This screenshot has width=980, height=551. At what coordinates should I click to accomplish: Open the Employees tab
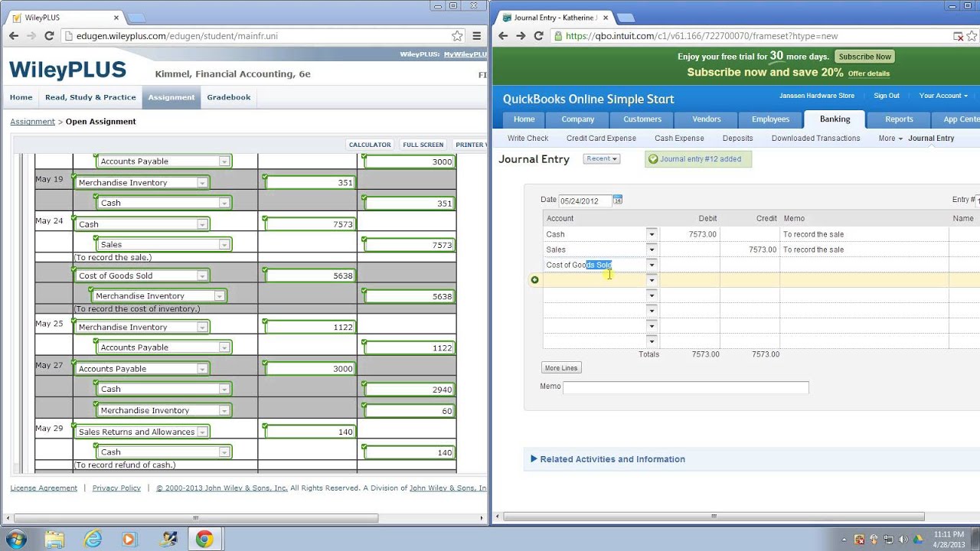770,119
